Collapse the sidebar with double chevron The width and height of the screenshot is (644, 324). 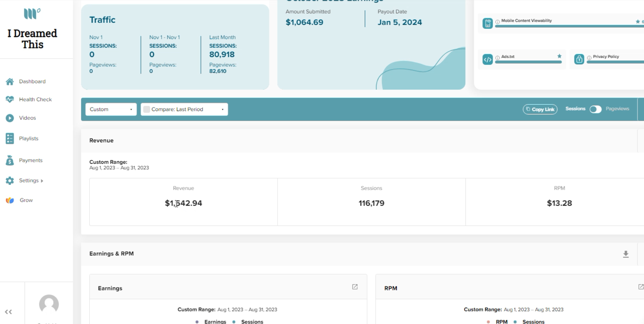click(8, 312)
